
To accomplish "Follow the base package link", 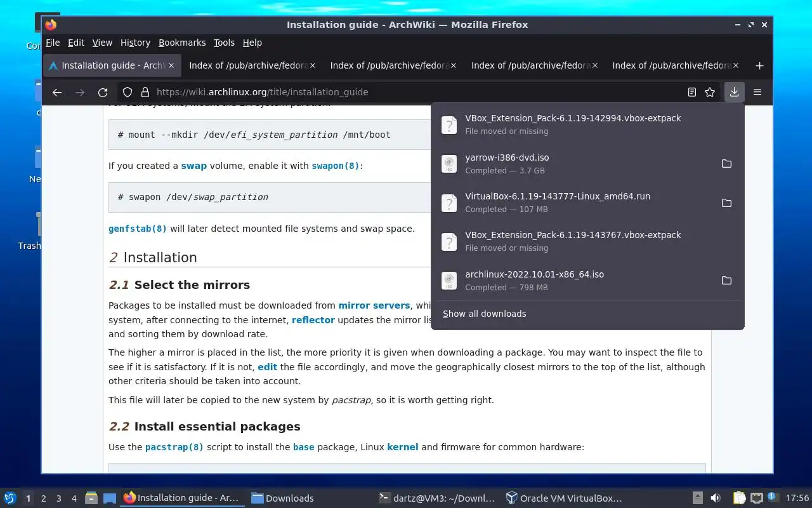I will point(303,447).
